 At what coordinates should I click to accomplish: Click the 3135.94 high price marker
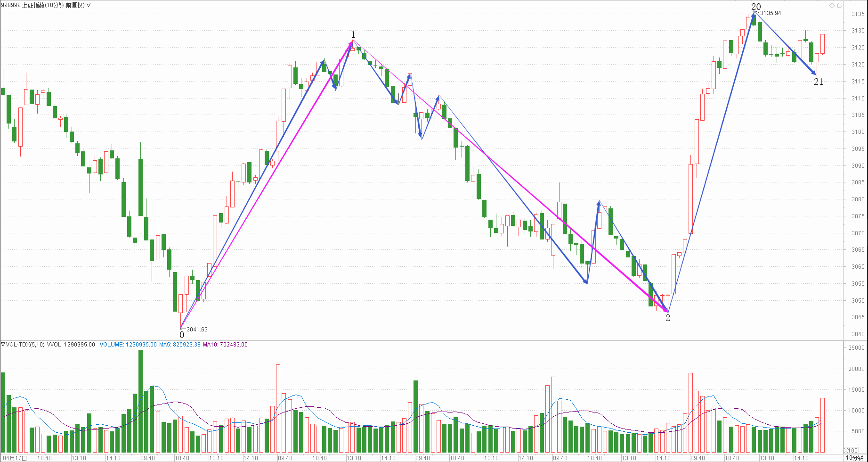coord(771,13)
